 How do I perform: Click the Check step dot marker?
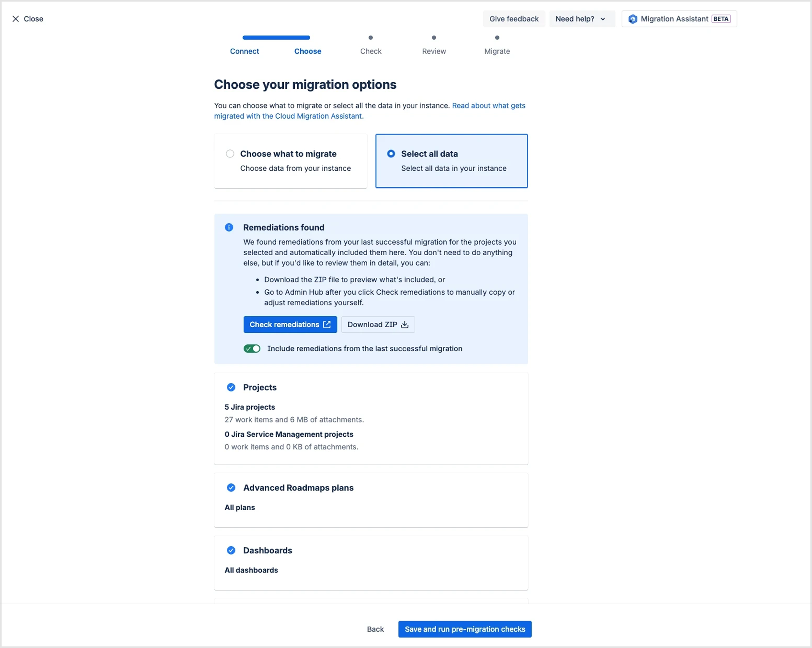(x=371, y=38)
